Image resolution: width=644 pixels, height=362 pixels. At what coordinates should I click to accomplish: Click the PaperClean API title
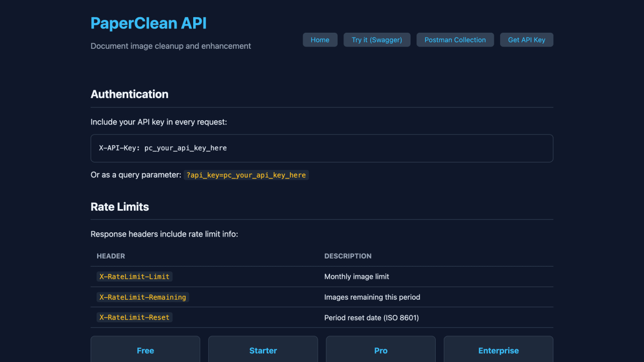tap(149, 24)
